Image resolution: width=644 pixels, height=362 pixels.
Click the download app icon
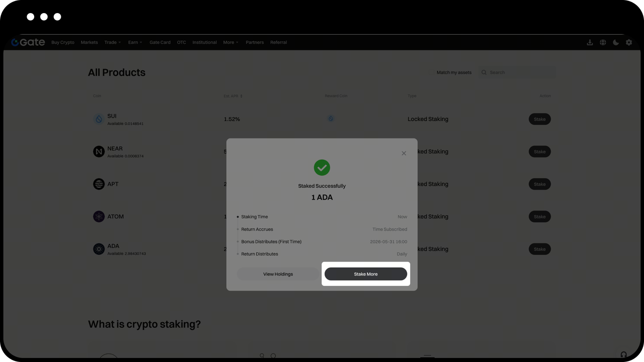click(590, 42)
